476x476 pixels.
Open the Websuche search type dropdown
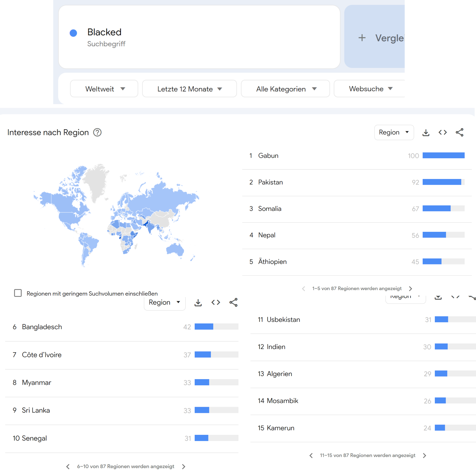(369, 89)
